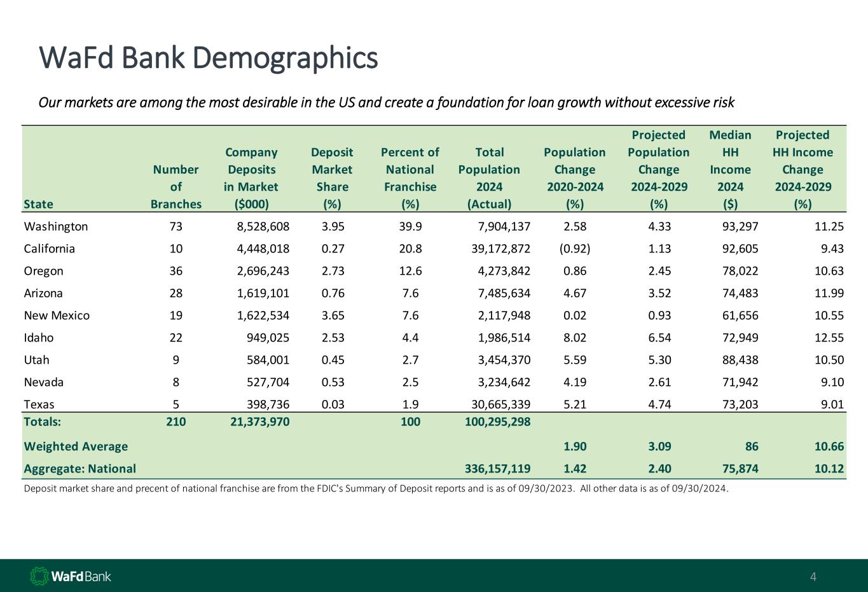This screenshot has width=868, height=592.
Task: Click the "Number of Branches" column header
Action: pyautogui.click(x=176, y=187)
